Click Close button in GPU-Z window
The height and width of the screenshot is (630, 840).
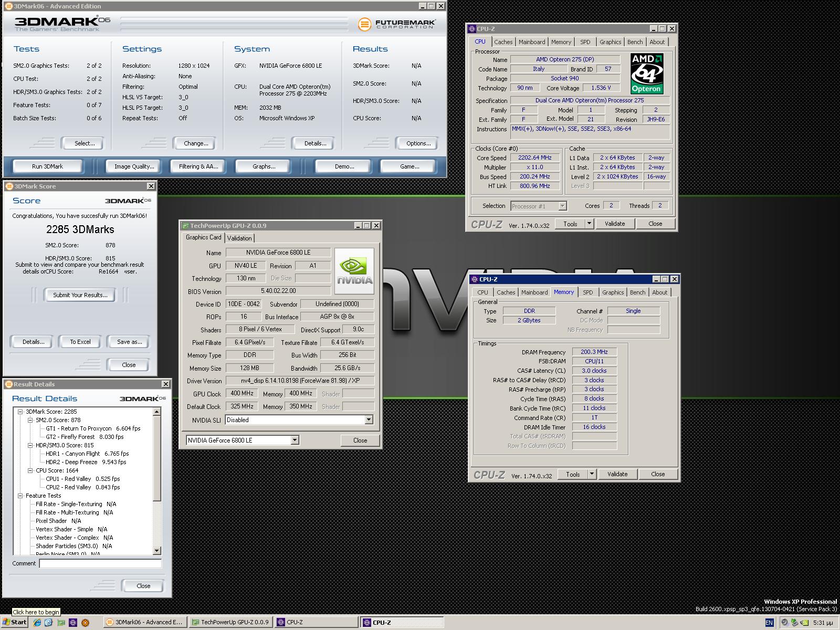[x=360, y=440]
